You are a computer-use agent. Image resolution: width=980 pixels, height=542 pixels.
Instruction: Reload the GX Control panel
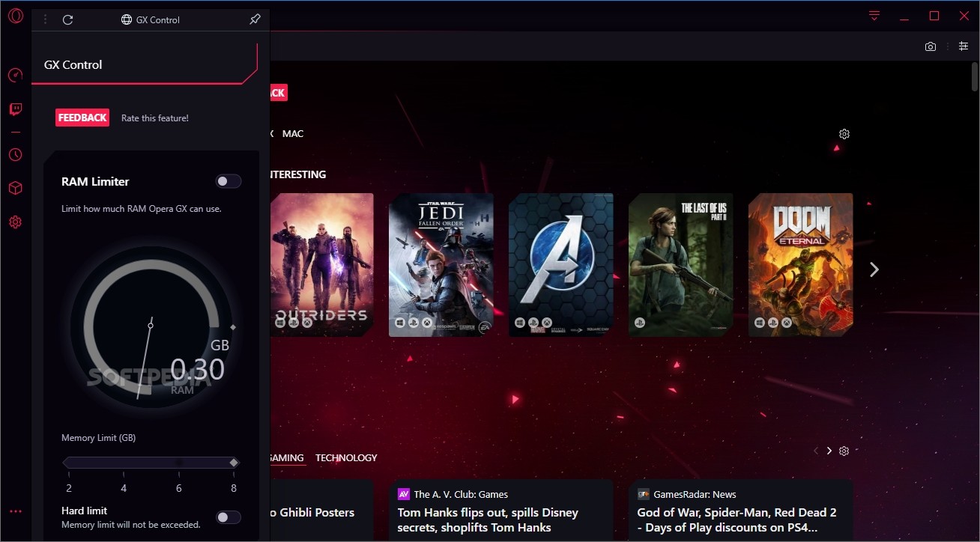pyautogui.click(x=67, y=19)
